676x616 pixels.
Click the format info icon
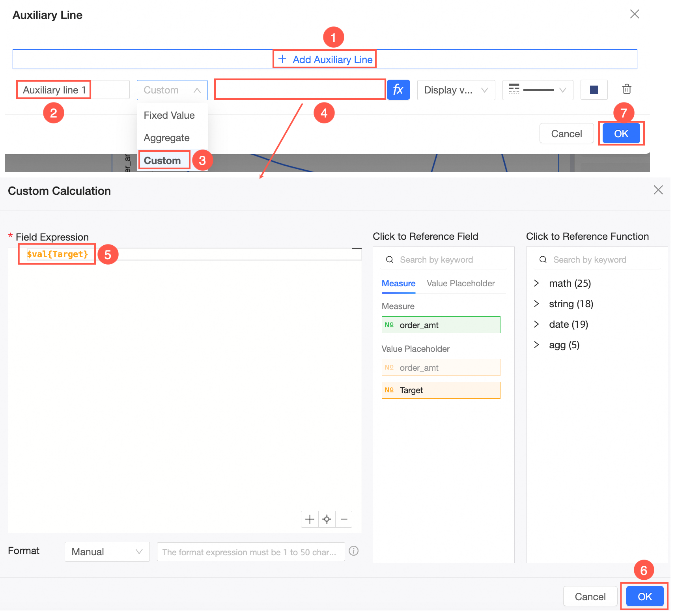(x=354, y=551)
